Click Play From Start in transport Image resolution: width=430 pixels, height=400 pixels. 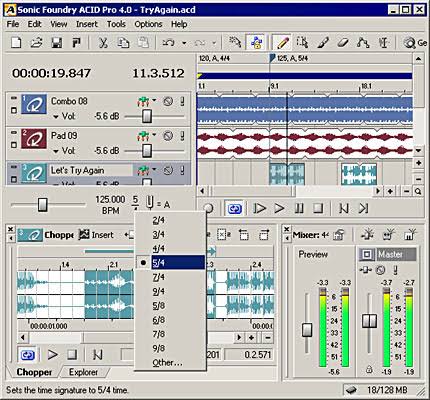tap(259, 209)
